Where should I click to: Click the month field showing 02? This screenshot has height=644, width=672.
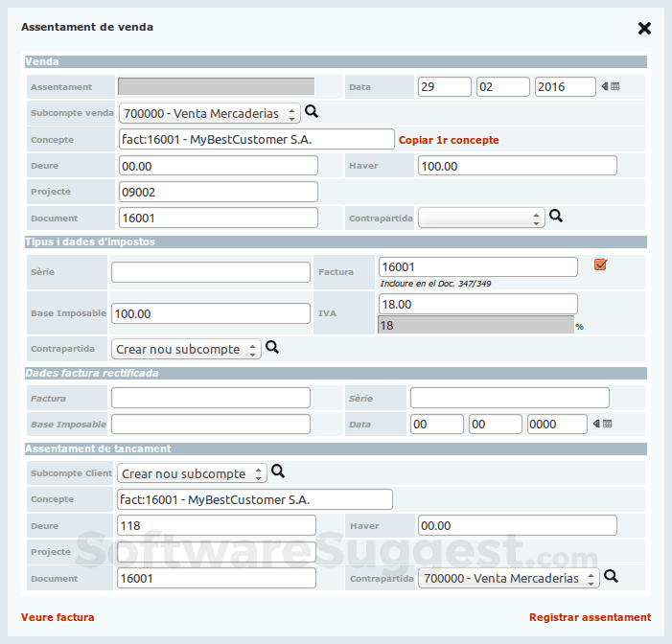[x=502, y=86]
